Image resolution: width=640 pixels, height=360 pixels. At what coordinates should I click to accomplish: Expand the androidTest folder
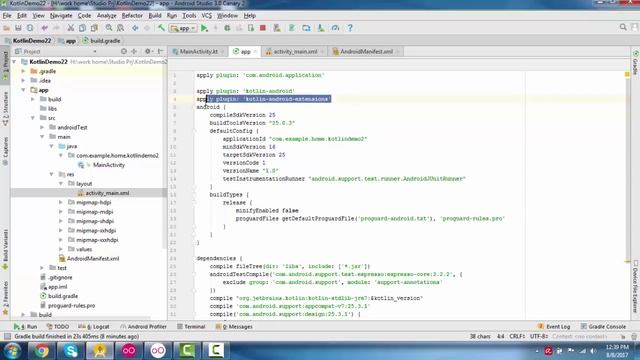pyautogui.click(x=42, y=128)
